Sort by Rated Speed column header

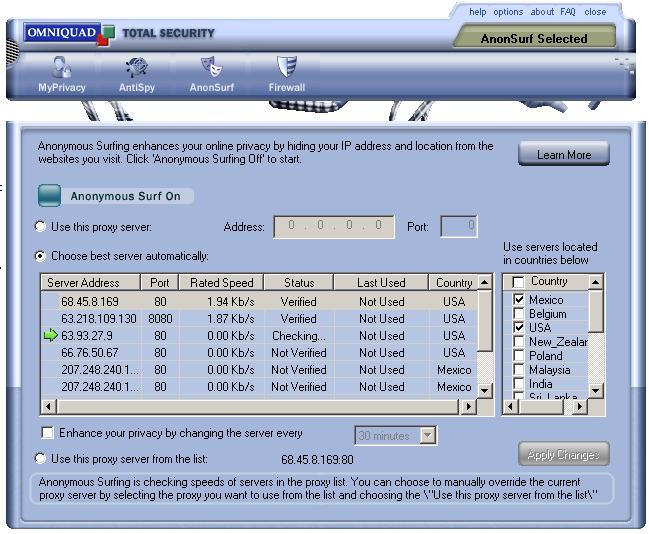tap(221, 283)
